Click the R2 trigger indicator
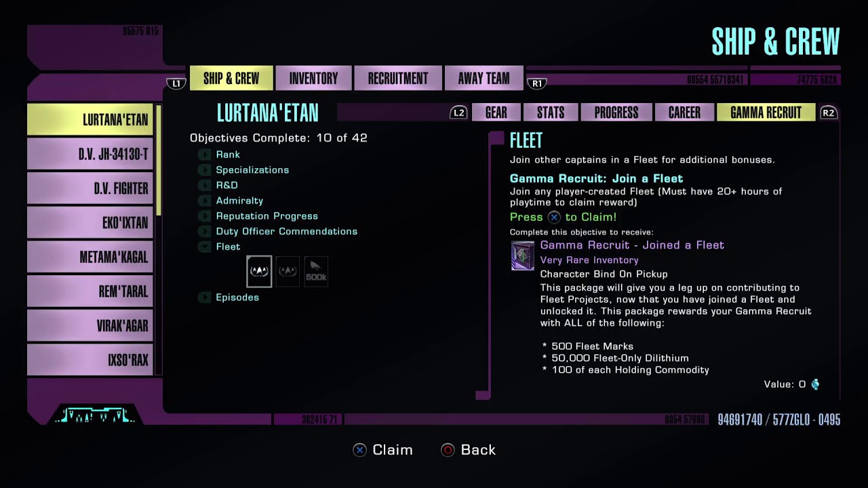 point(828,113)
